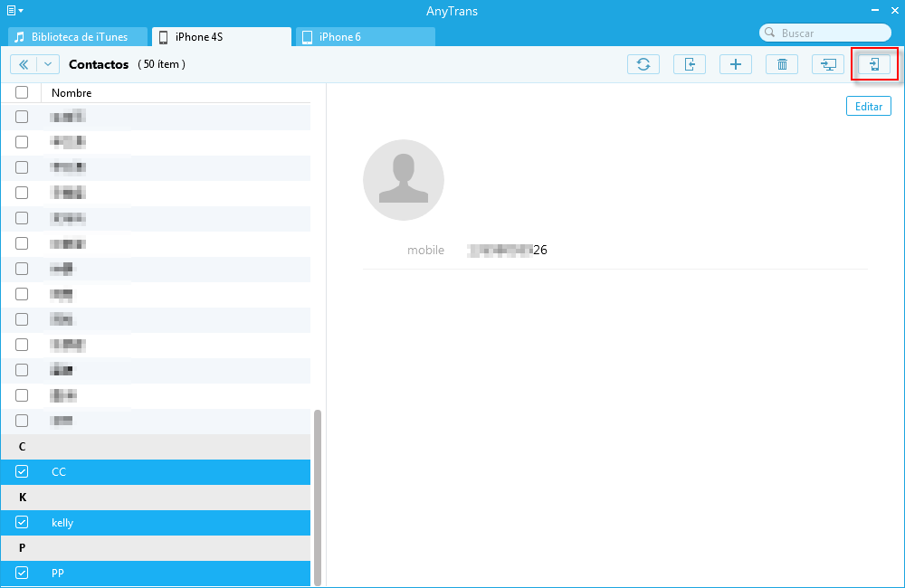The width and height of the screenshot is (905, 588).
Task: Switch to iPhone 4S tab
Action: (222, 37)
